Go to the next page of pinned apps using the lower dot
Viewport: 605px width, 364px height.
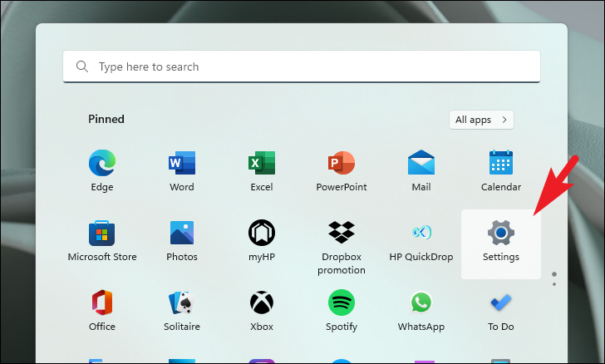[554, 284]
